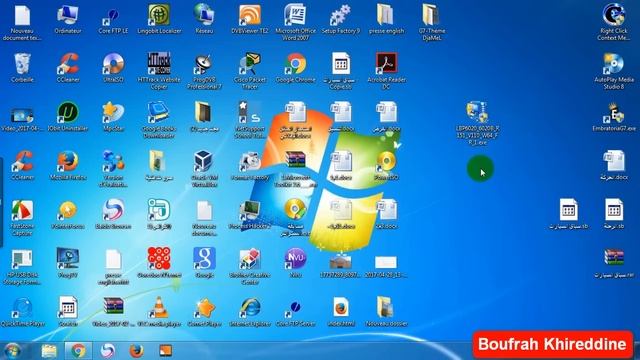640x360 pixels.
Task: Open DVBViewer TE2 shortcut
Action: coord(250,19)
